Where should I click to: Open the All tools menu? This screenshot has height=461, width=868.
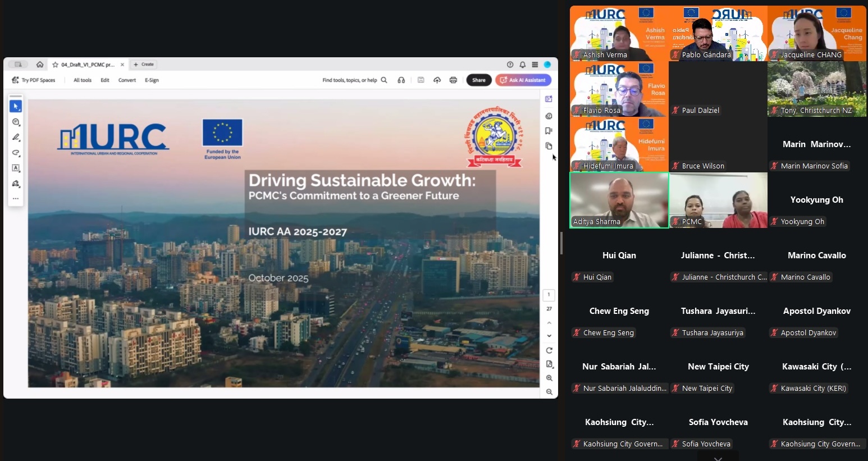83,80
